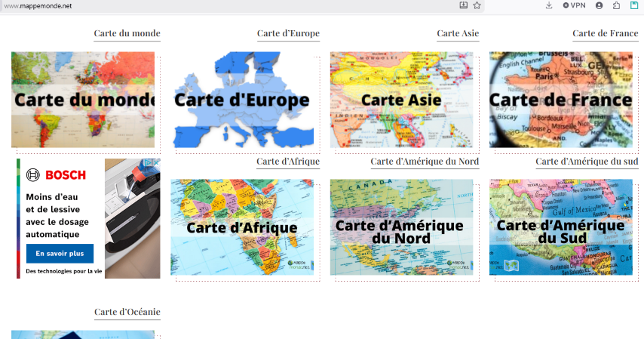Click the Carte d'Amérique du Nord map thumbnail
The width and height of the screenshot is (644, 339).
pyautogui.click(x=402, y=227)
